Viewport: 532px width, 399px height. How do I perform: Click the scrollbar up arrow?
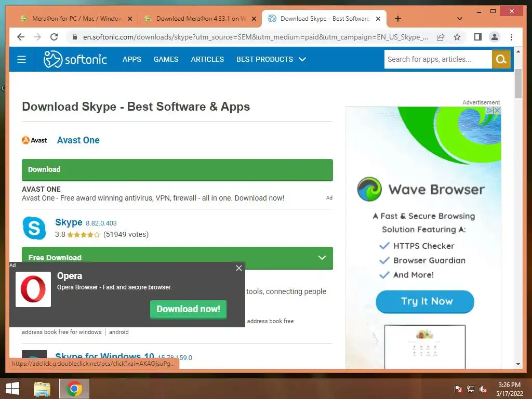[x=518, y=51]
